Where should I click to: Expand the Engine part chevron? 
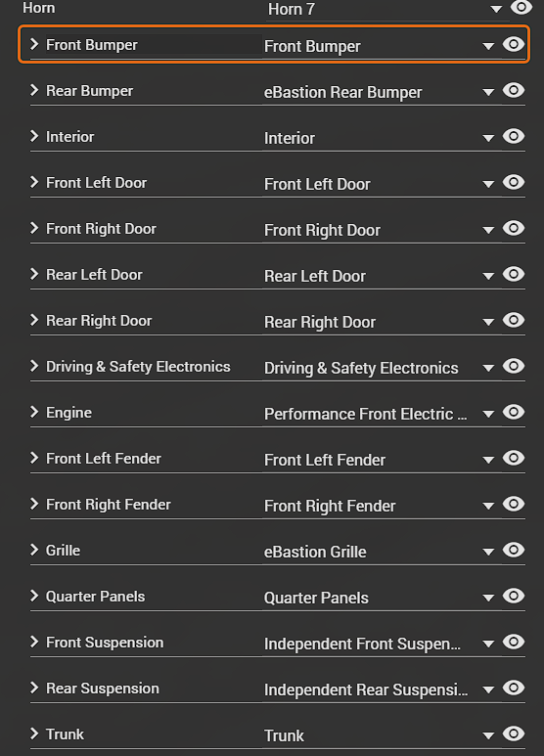(34, 412)
